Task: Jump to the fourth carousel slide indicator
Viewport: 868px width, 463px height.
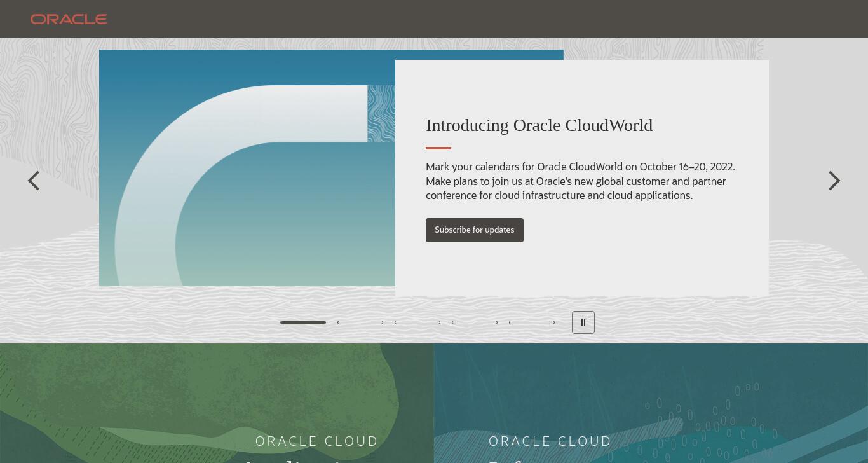Action: [475, 322]
